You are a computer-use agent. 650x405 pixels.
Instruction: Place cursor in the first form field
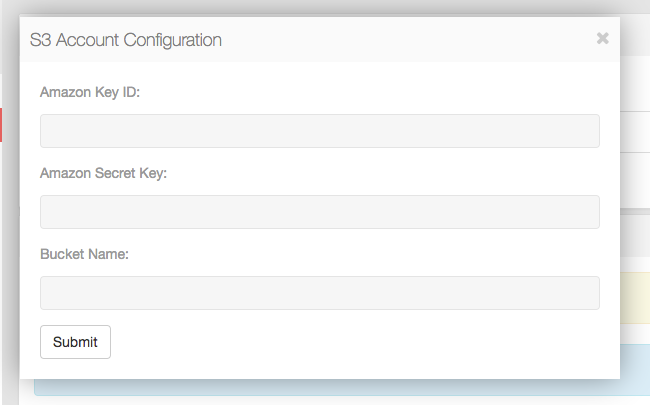tap(319, 131)
